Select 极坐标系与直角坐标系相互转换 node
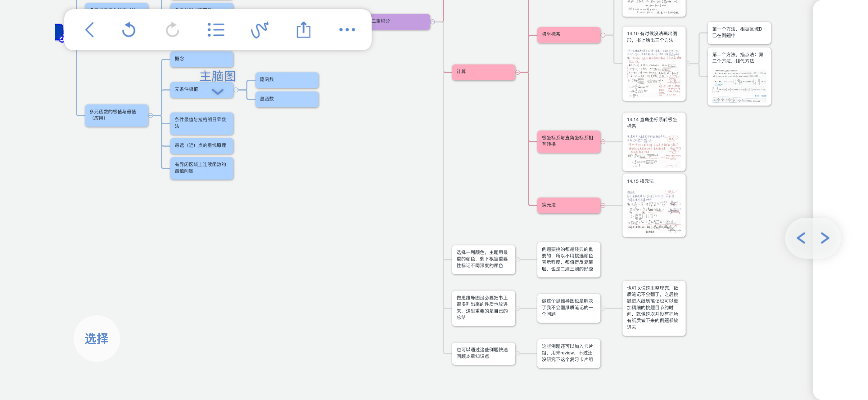Screen dimensions: 868x400 569,141
